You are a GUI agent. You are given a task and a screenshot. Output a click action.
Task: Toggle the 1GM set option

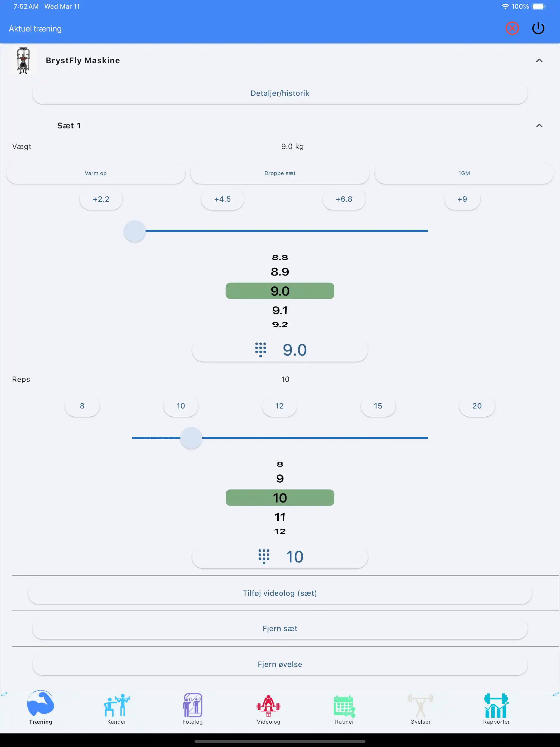(x=464, y=173)
